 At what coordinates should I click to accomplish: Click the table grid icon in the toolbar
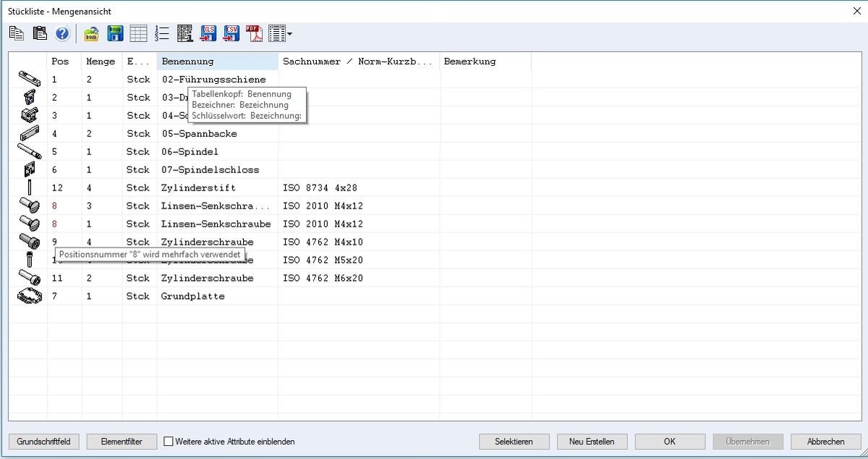coord(138,33)
